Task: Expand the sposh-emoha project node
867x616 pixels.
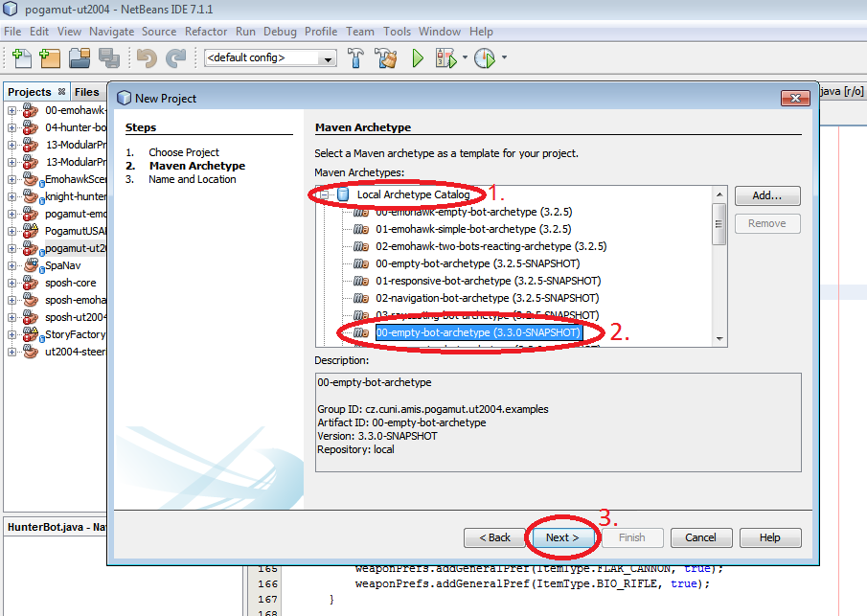Action: coord(11,300)
